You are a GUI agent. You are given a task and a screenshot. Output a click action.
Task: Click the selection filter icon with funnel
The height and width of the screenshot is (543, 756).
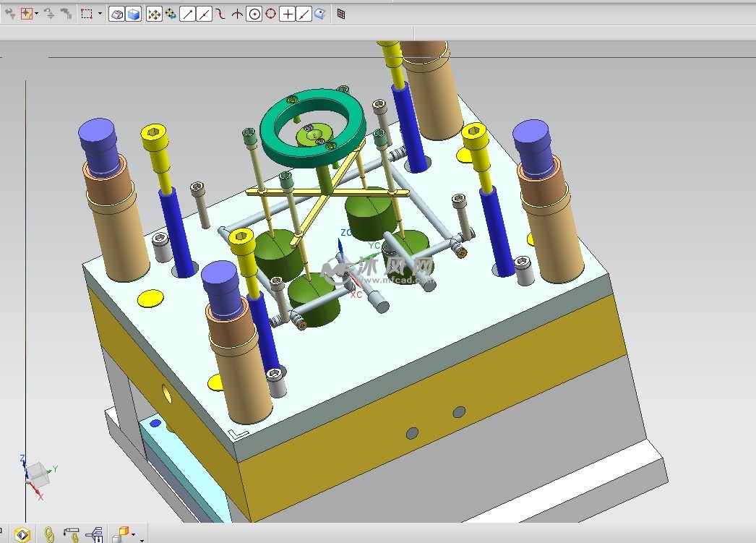click(10, 14)
